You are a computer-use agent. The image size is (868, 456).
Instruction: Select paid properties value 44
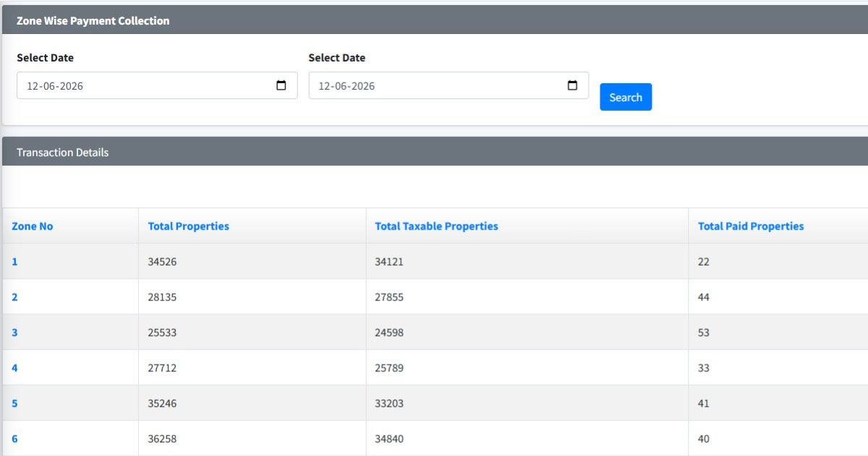[704, 297]
